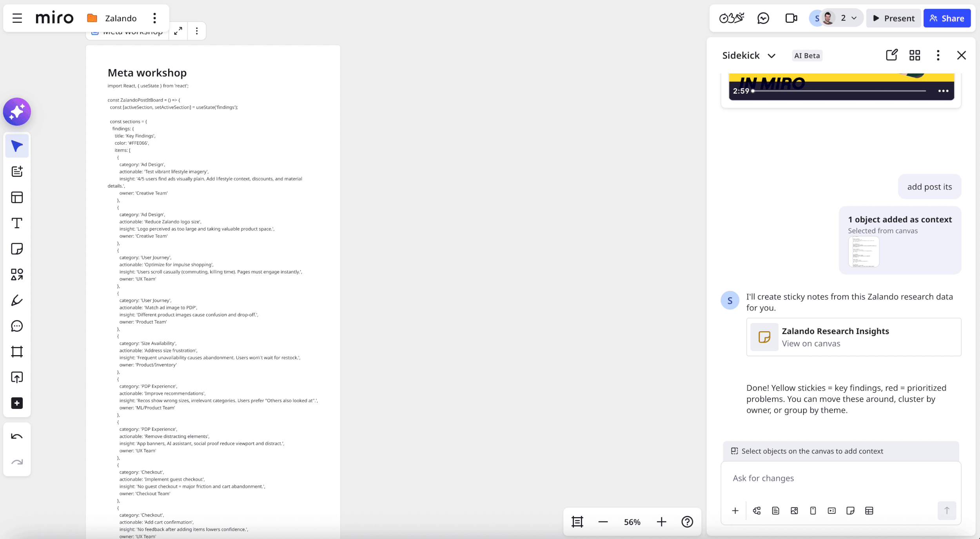Open the shapes and lines tool

coord(17,274)
